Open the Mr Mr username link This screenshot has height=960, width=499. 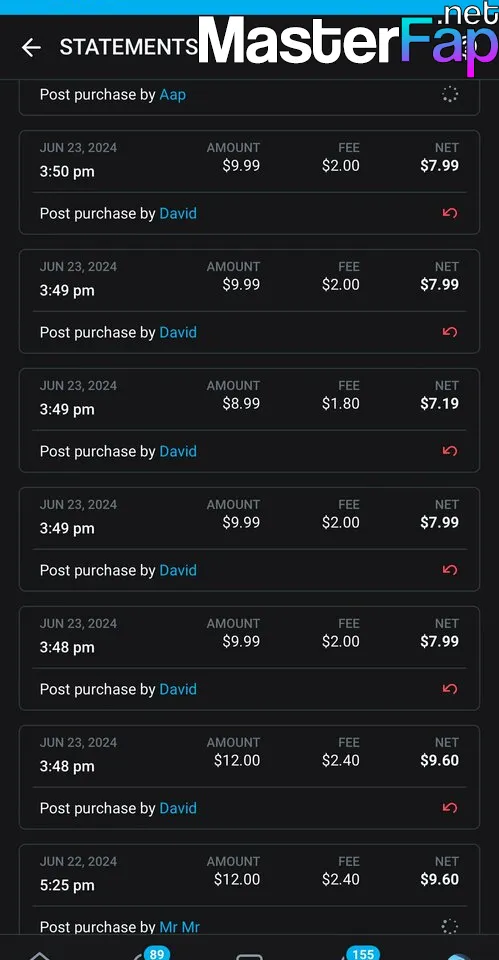pos(179,927)
